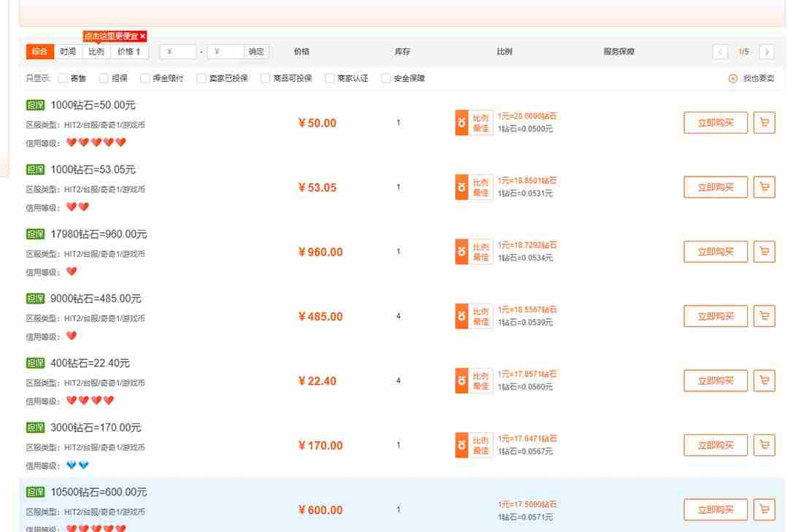The image size is (788, 532).
Task: Click the 库存 column header
Action: pyautogui.click(x=402, y=52)
